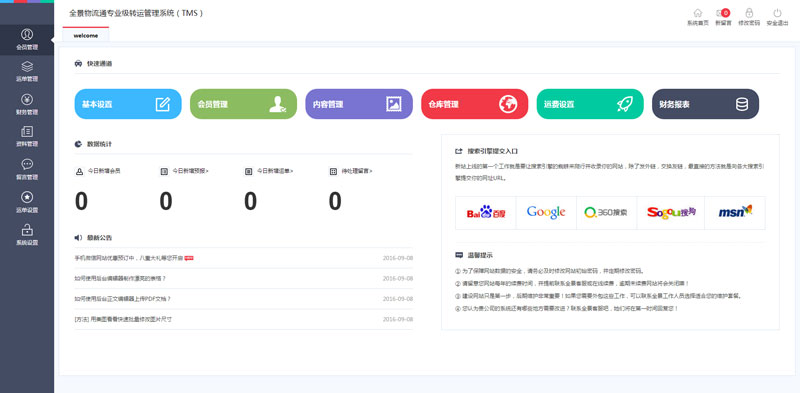Image resolution: width=800 pixels, height=393 pixels.
Task: Click the zero count under 待处理留言
Action: [335, 201]
